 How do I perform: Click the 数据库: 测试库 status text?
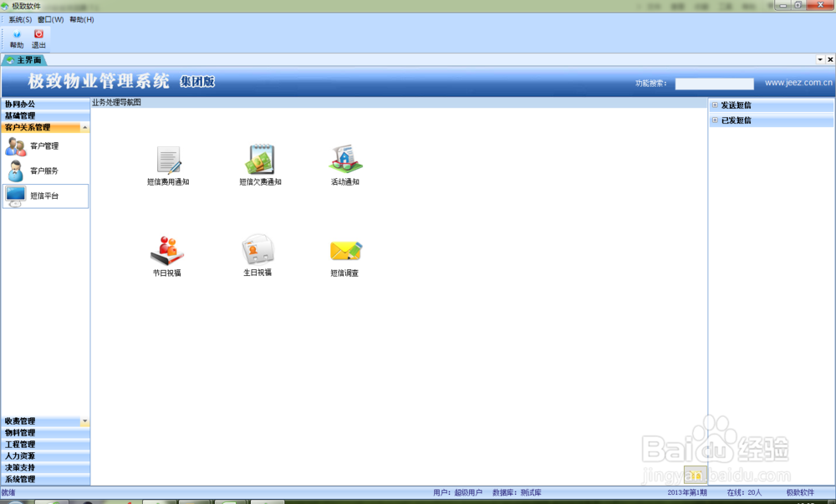517,493
